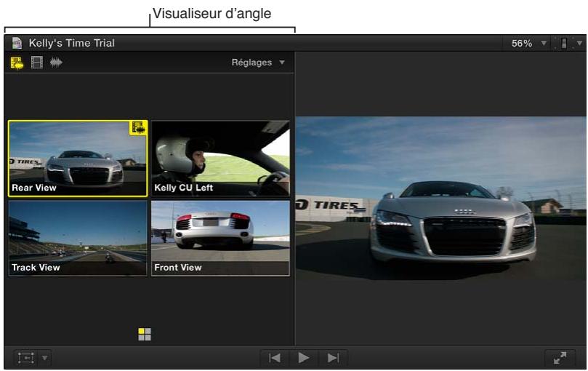The width and height of the screenshot is (588, 371).
Task: Select the Rear View angle
Action: point(78,159)
